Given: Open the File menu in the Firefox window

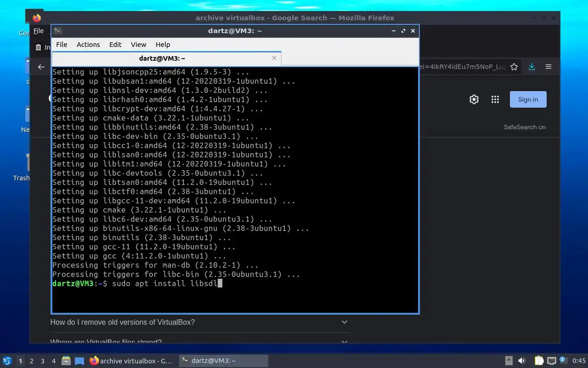Looking at the screenshot, I should click(39, 31).
